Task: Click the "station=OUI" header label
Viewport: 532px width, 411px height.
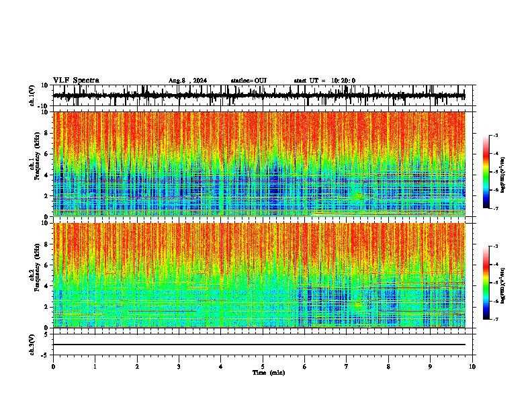Action: [249, 81]
